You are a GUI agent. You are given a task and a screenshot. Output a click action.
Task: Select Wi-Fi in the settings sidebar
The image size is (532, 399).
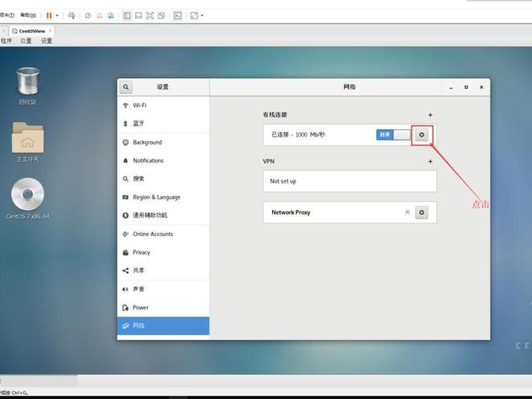click(x=163, y=106)
